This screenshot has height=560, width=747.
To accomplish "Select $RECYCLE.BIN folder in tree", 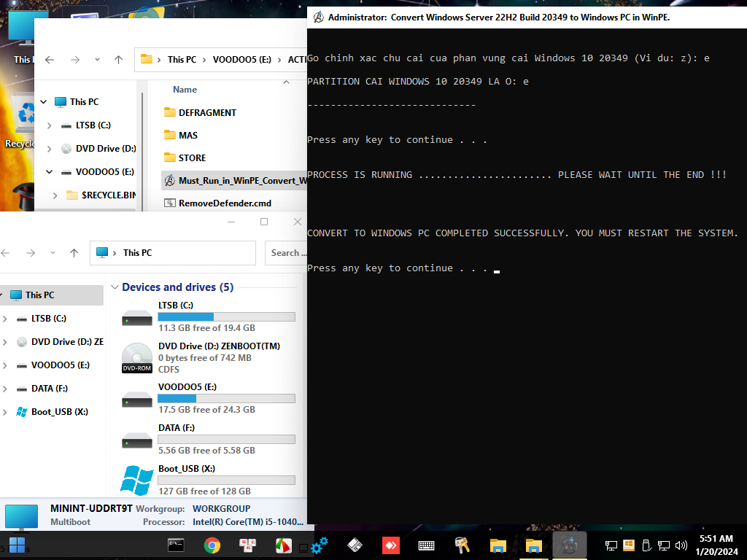I will point(101,195).
